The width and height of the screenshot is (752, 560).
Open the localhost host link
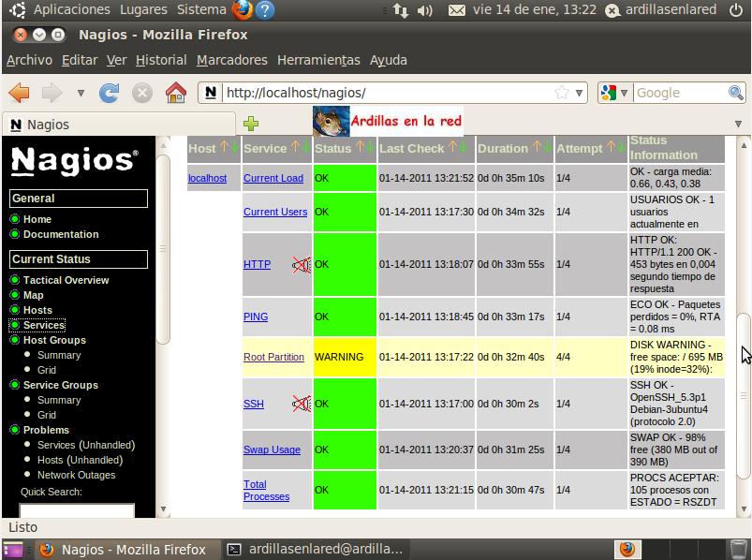tap(207, 178)
